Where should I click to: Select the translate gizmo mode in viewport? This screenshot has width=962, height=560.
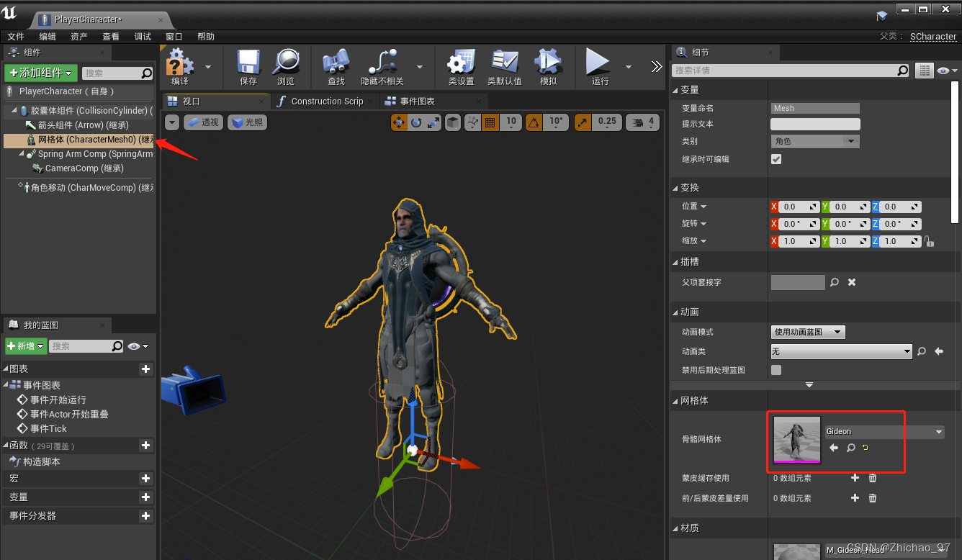pos(399,122)
